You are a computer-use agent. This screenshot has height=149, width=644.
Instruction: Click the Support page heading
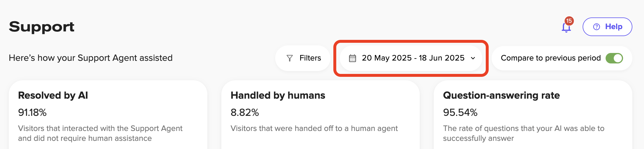tap(42, 27)
